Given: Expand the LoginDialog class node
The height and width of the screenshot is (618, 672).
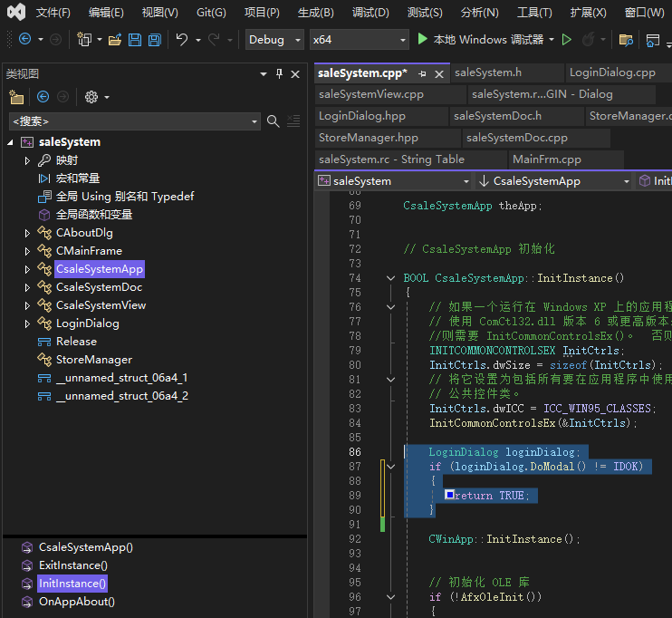Looking at the screenshot, I should [x=27, y=323].
